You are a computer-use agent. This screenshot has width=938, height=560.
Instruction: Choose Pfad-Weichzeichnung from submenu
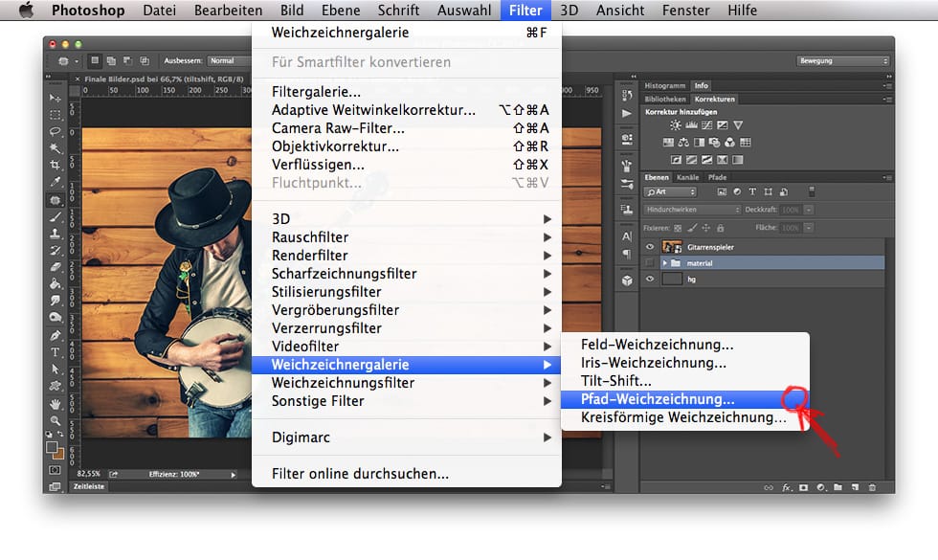685,399
